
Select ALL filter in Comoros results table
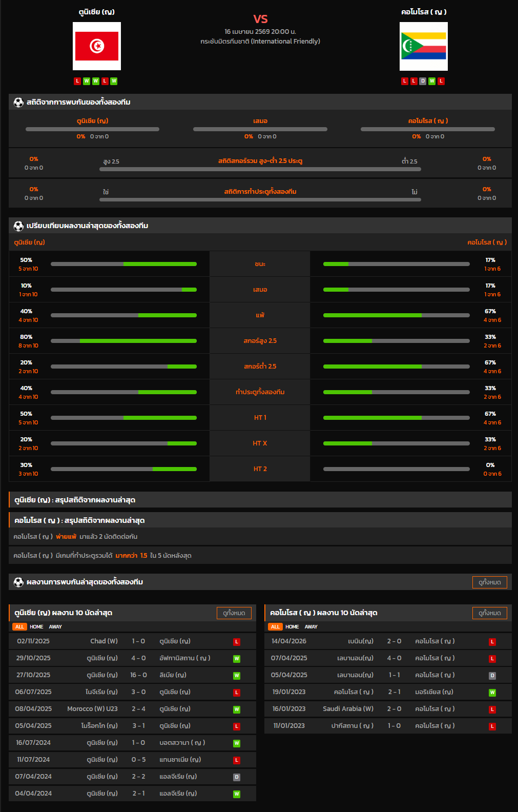click(275, 627)
